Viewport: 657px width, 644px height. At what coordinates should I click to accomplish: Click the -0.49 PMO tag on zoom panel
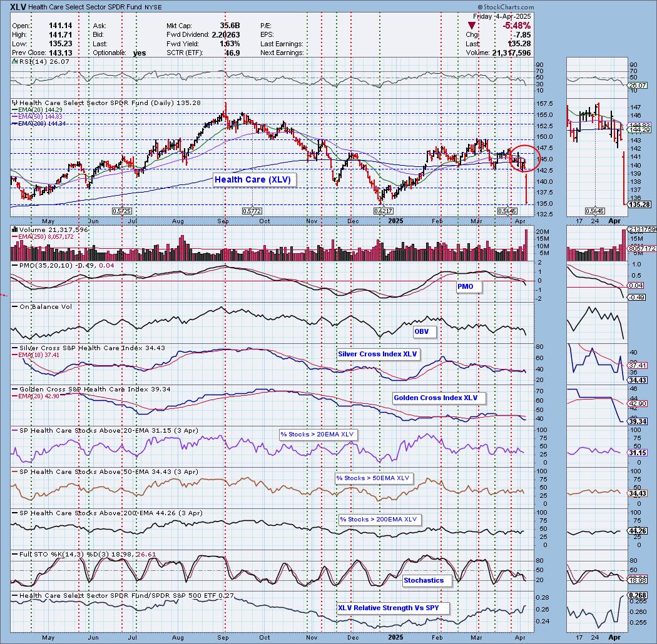(638, 297)
